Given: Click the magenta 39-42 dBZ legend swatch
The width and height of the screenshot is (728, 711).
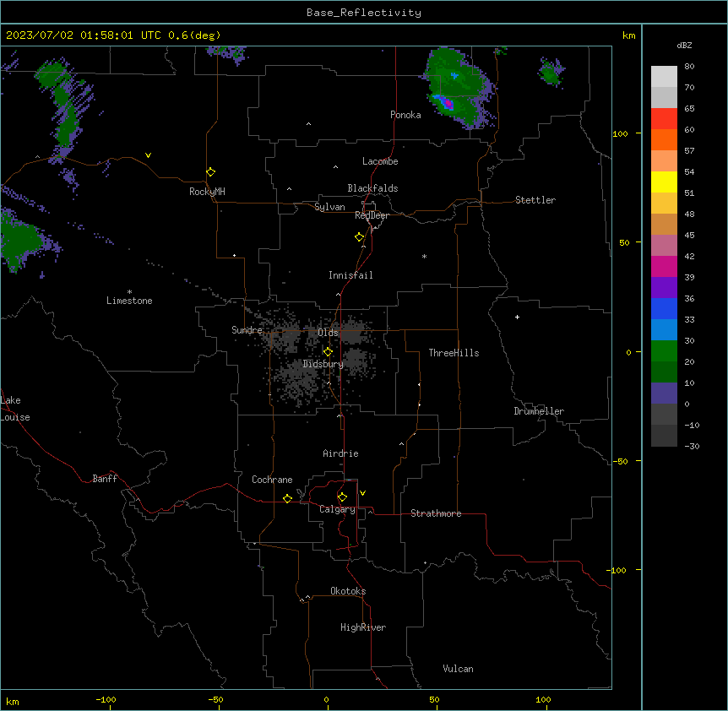Looking at the screenshot, I should click(664, 266).
